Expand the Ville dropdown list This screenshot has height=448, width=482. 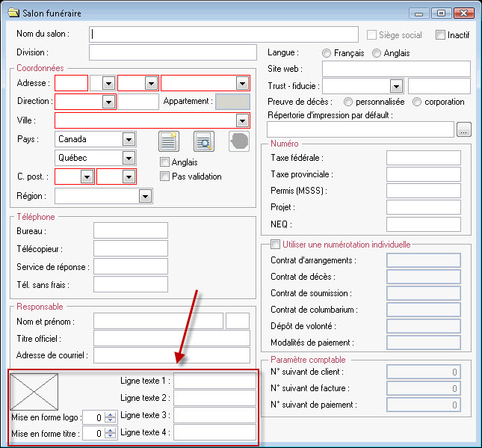pos(242,120)
